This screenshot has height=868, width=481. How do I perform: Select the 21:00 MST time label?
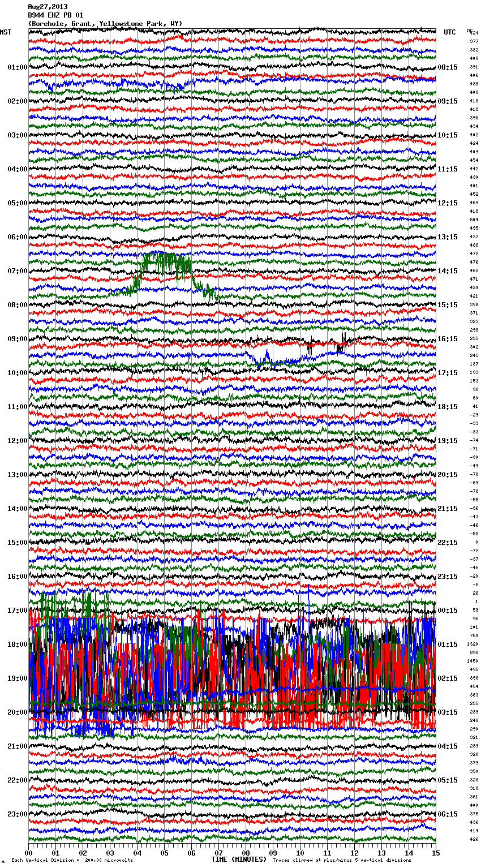click(x=18, y=746)
